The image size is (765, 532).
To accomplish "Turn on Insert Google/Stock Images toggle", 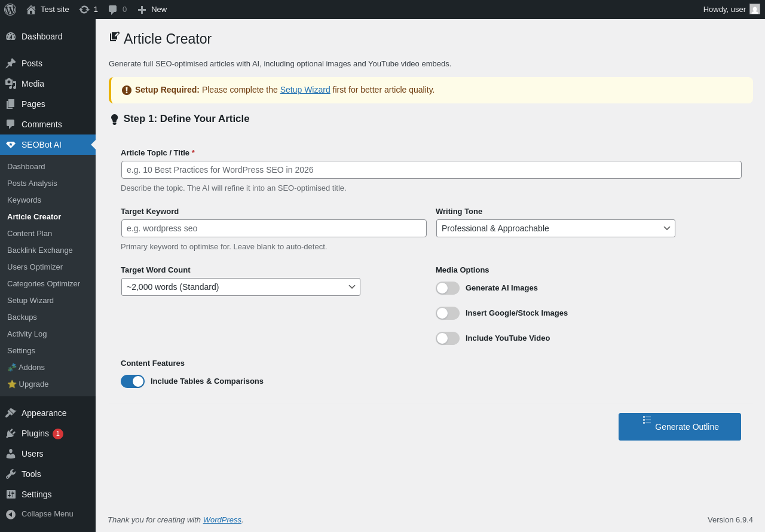I will click(448, 313).
